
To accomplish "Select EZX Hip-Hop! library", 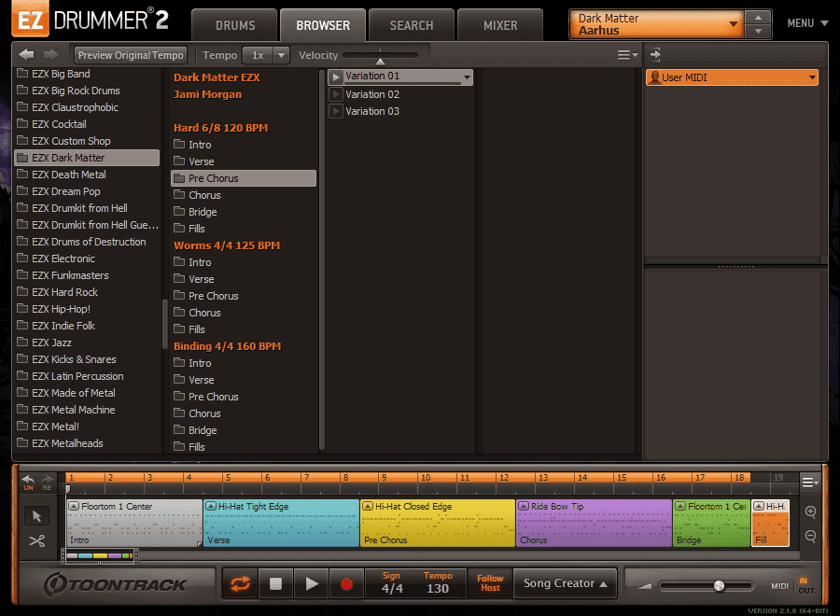I will click(87, 309).
